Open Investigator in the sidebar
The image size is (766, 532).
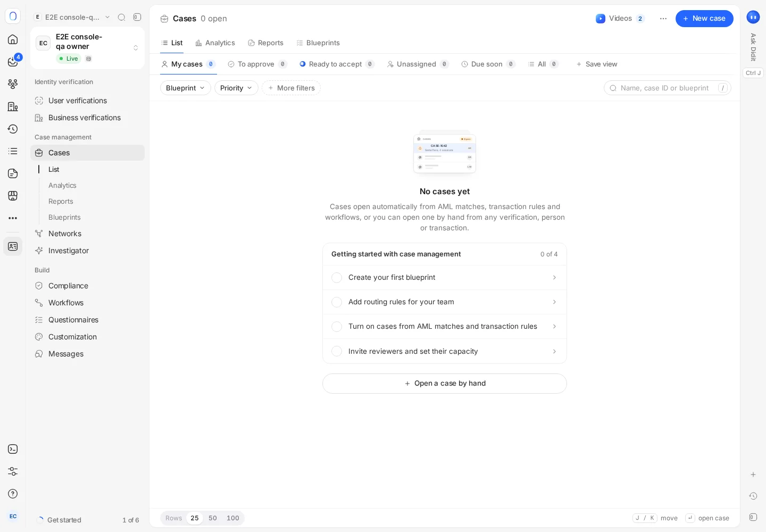coord(87,251)
